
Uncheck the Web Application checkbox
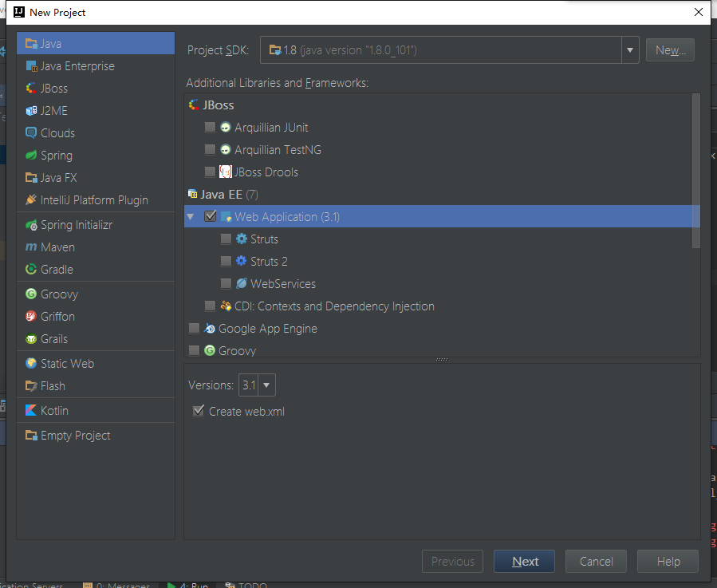pos(210,216)
